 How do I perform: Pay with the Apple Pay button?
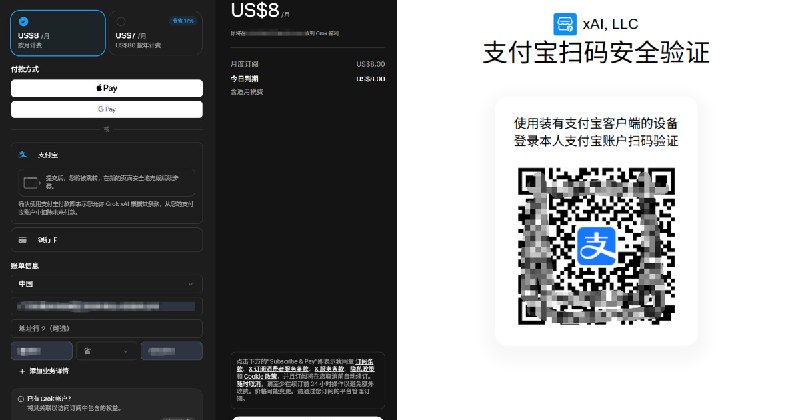click(x=107, y=88)
